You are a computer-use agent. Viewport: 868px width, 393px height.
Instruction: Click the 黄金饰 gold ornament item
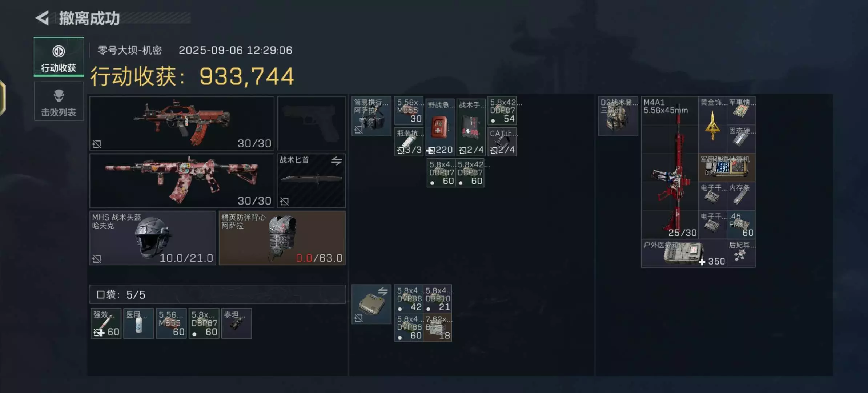click(x=712, y=124)
